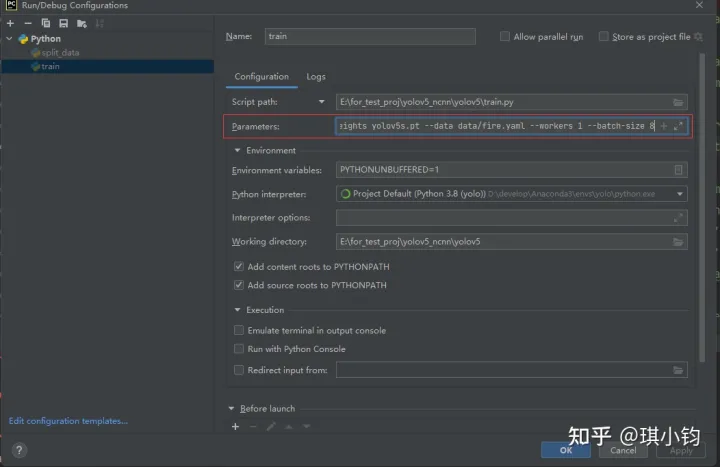Browse for the Script path folder
The height and width of the screenshot is (467, 720).
point(678,102)
